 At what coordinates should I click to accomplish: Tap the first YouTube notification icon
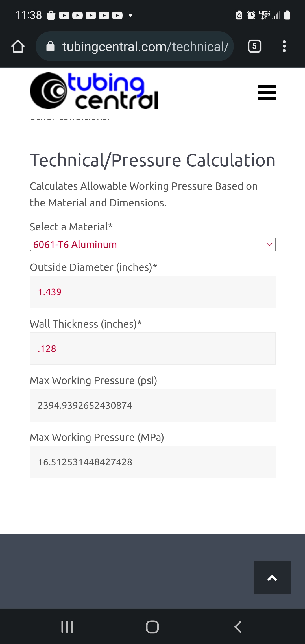pyautogui.click(x=64, y=15)
